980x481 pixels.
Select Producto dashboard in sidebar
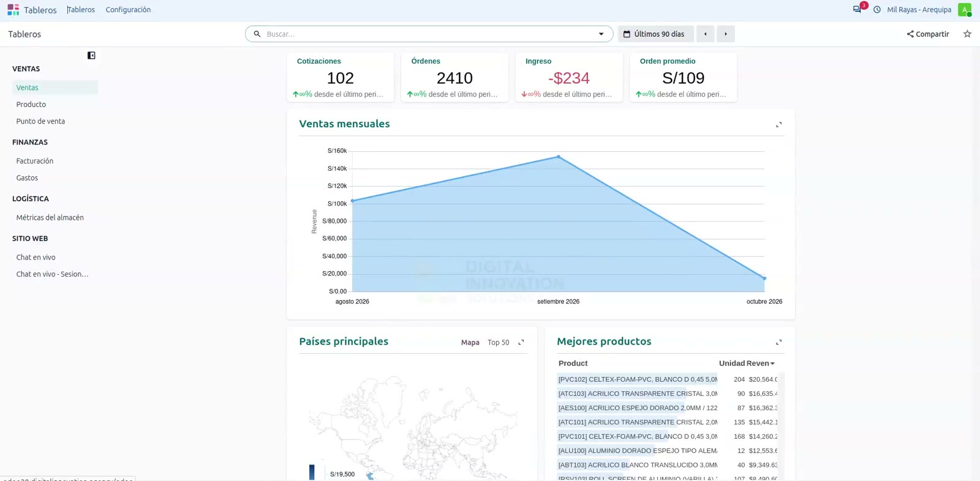(55, 105)
